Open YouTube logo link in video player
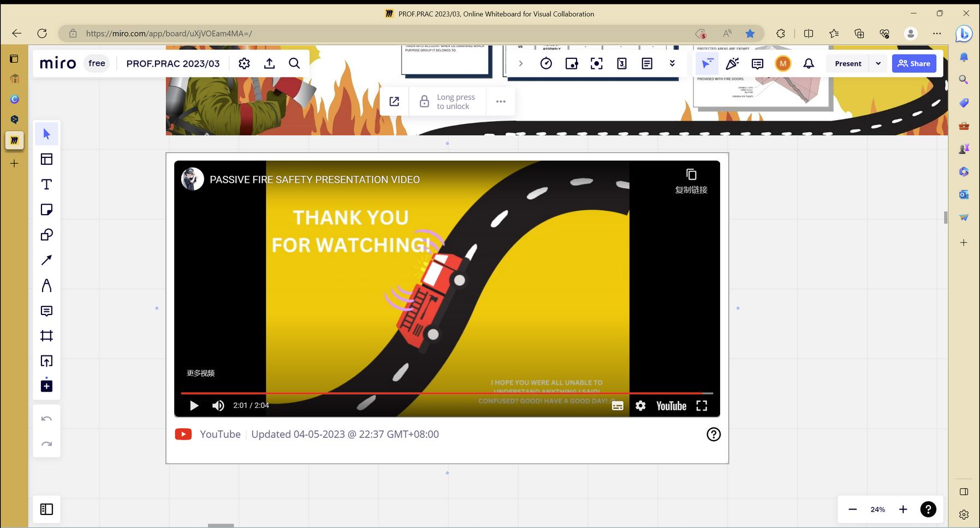Viewport: 980px width, 528px height. point(671,406)
